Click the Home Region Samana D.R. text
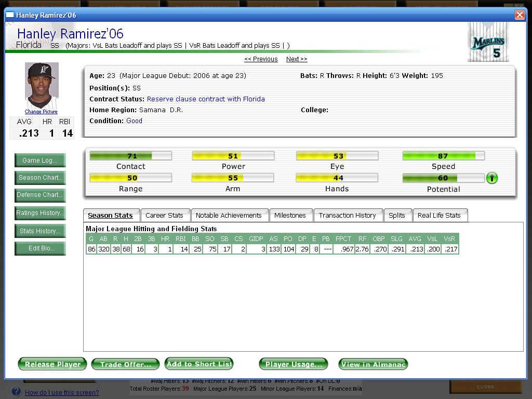 click(136, 110)
